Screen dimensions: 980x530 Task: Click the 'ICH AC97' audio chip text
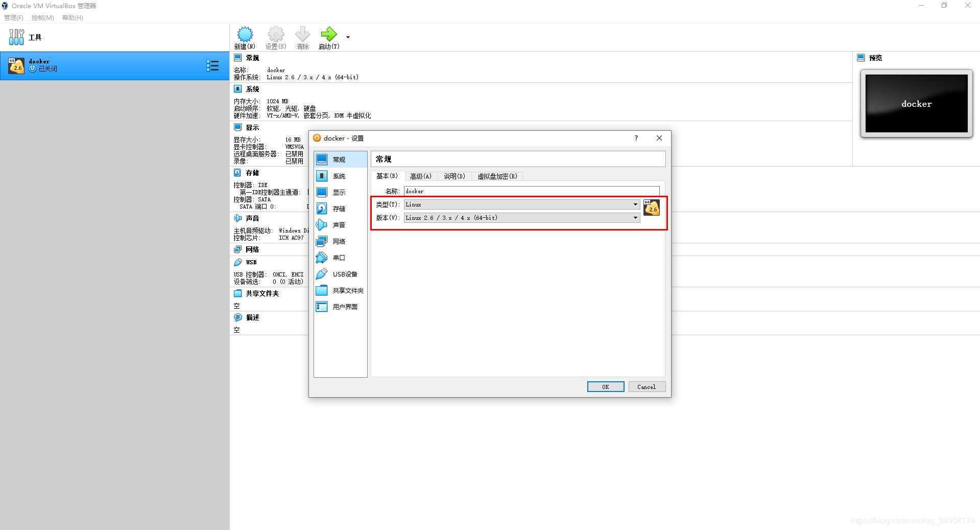(291, 238)
